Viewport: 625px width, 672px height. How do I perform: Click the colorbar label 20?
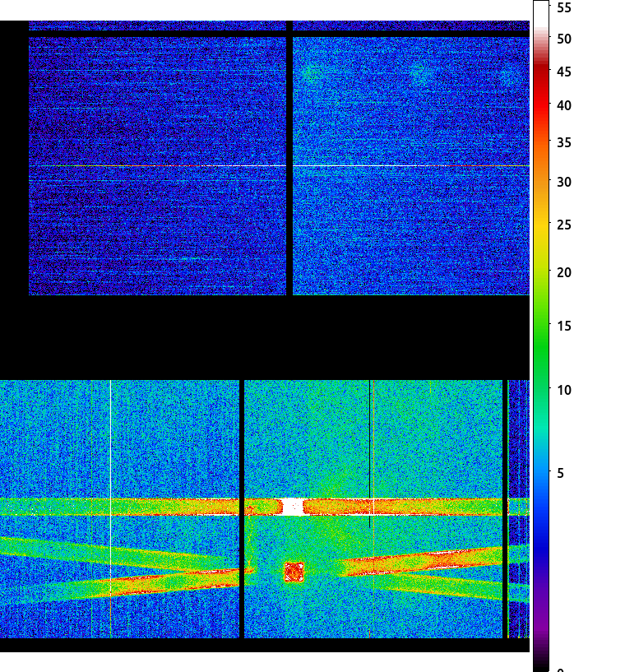click(564, 272)
